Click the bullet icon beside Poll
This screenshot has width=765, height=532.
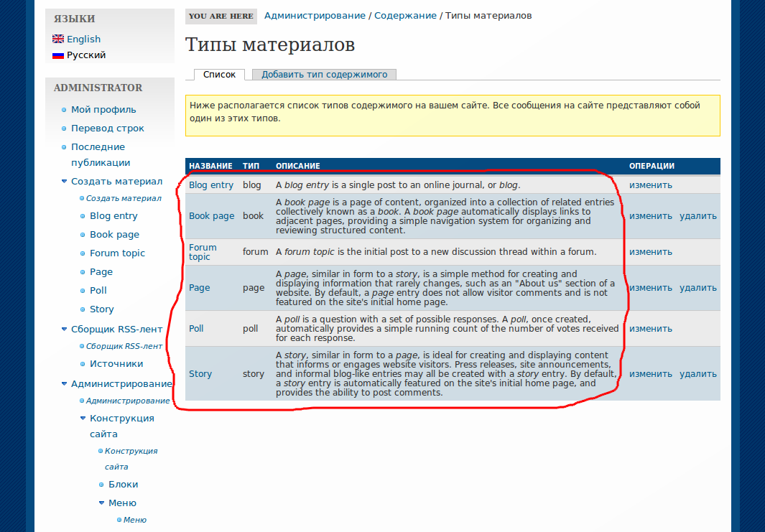tap(82, 290)
